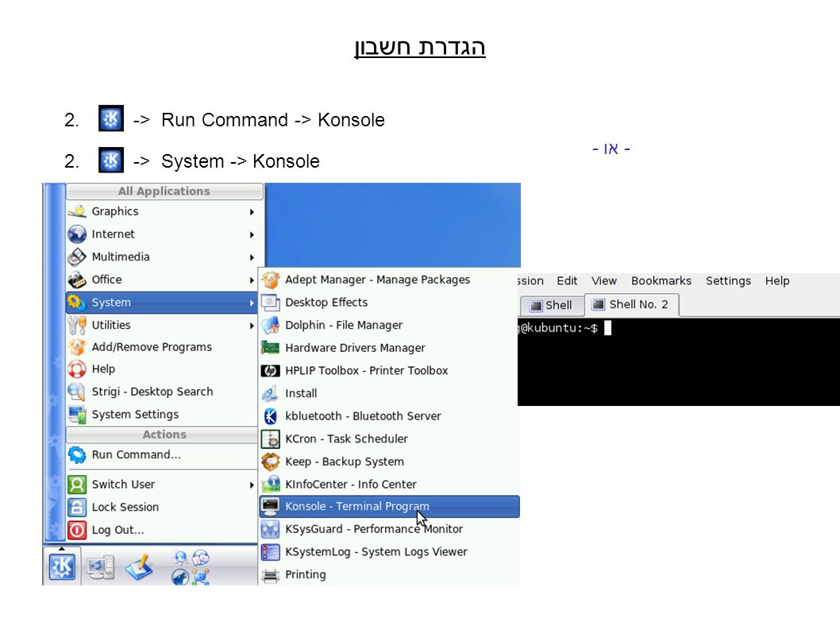Screen dimensions: 840x630
Task: Click the System gears icon
Action: coord(77,303)
